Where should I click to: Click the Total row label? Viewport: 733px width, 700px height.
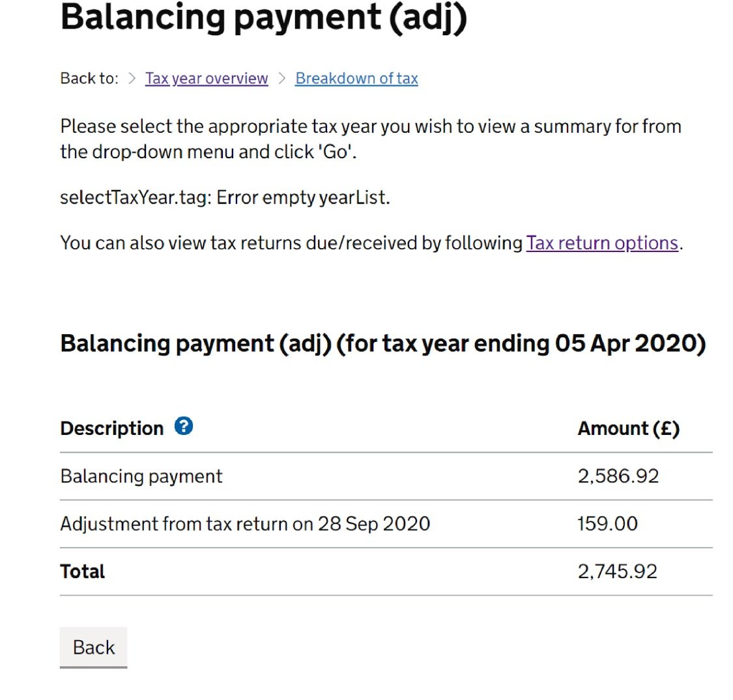pyautogui.click(x=83, y=572)
